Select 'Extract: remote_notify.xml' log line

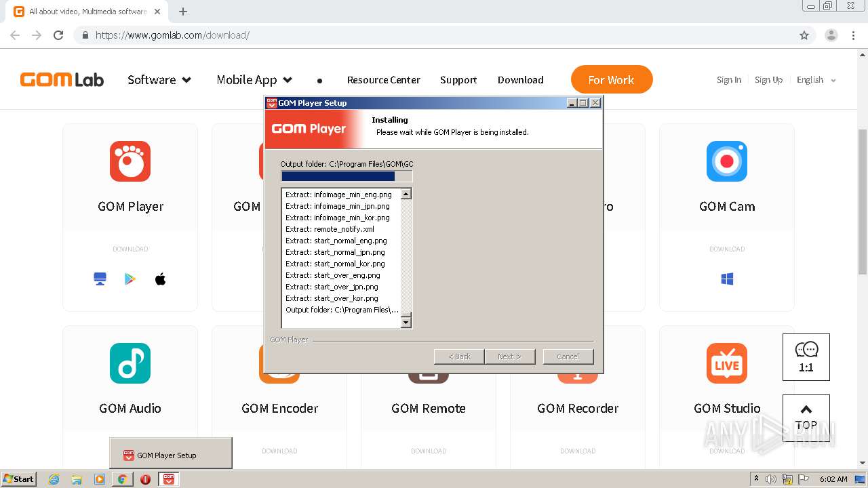pos(330,229)
